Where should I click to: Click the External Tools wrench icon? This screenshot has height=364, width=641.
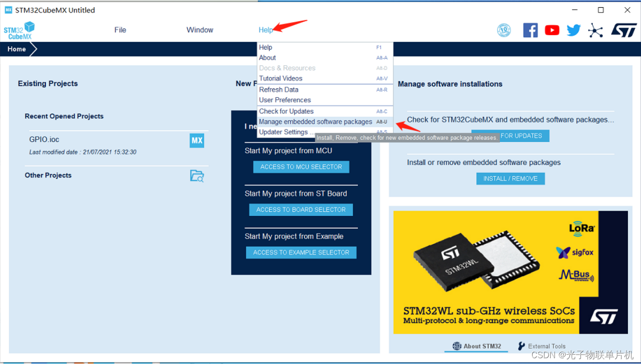[x=521, y=346]
